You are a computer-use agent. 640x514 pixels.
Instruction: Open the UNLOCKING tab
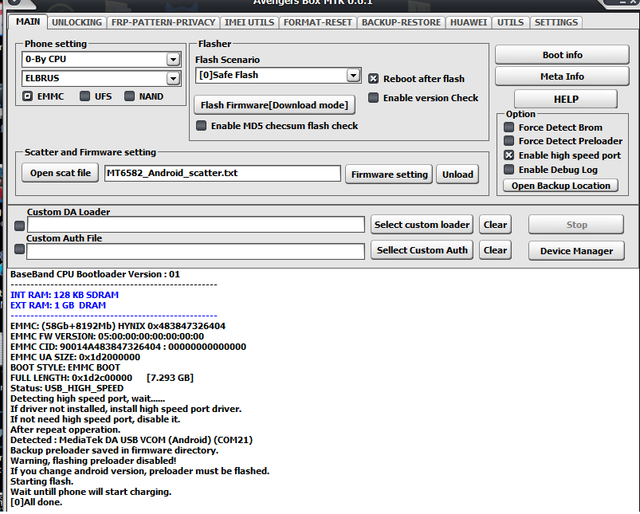(x=77, y=22)
